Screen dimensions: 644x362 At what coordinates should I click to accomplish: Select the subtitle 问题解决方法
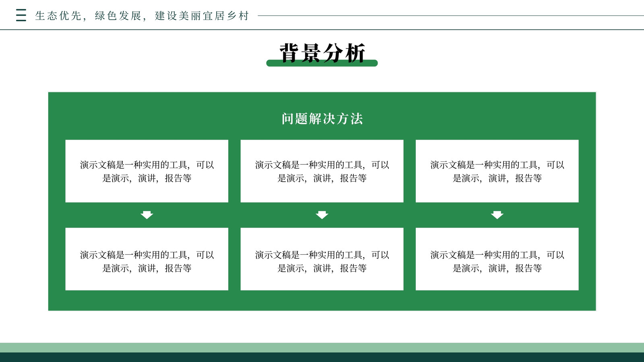point(322,119)
